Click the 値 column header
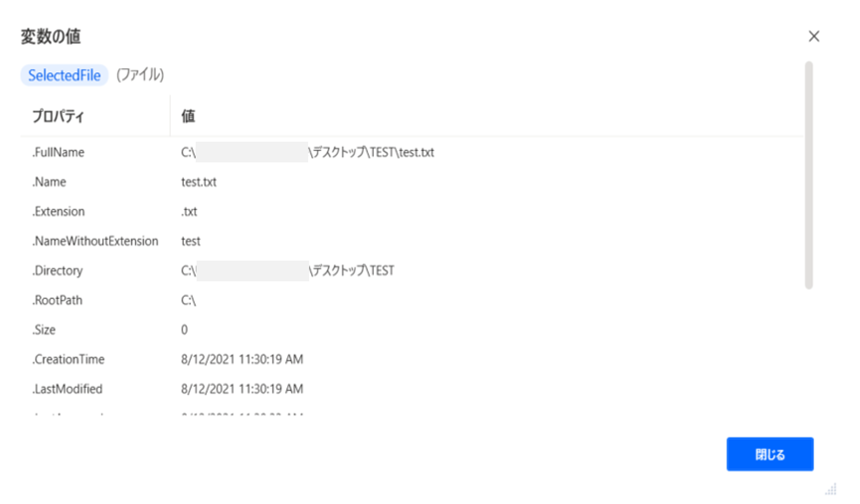Image resolution: width=860 pixels, height=504 pixels. click(188, 116)
